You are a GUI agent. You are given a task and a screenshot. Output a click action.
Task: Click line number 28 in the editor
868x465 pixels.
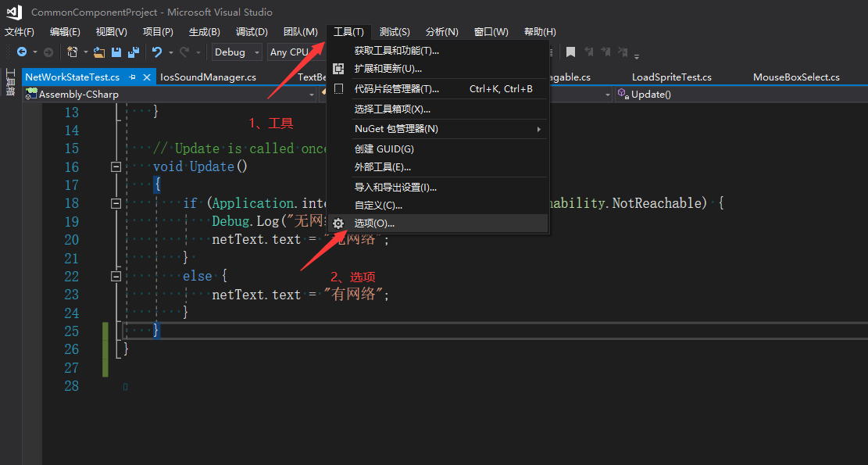pyautogui.click(x=71, y=386)
